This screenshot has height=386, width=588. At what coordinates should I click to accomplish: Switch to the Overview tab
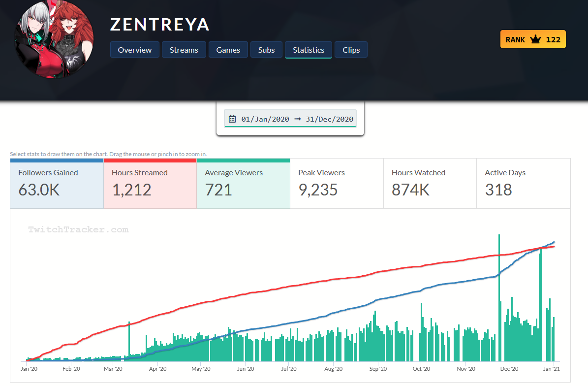click(135, 50)
